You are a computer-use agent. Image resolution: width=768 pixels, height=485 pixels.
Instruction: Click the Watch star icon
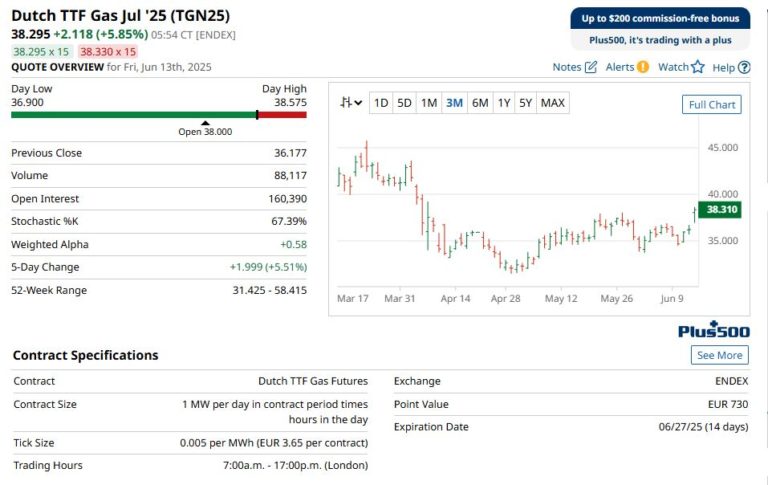click(697, 67)
